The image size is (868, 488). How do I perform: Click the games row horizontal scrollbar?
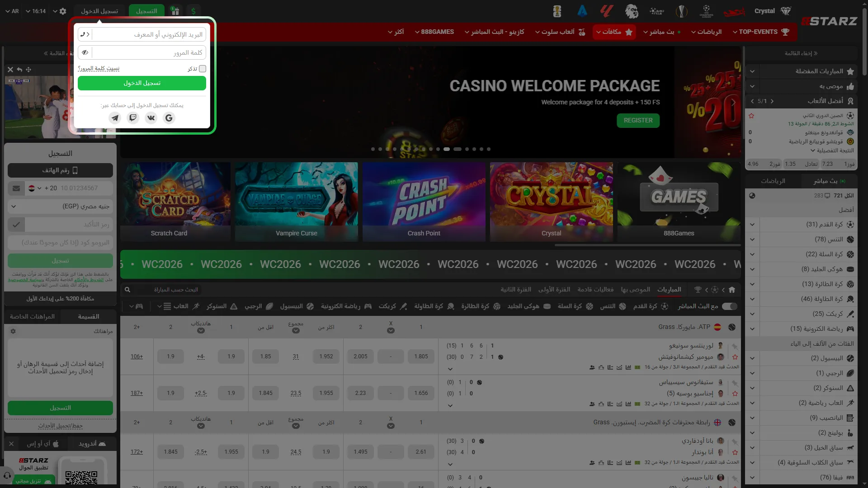[x=647, y=245]
